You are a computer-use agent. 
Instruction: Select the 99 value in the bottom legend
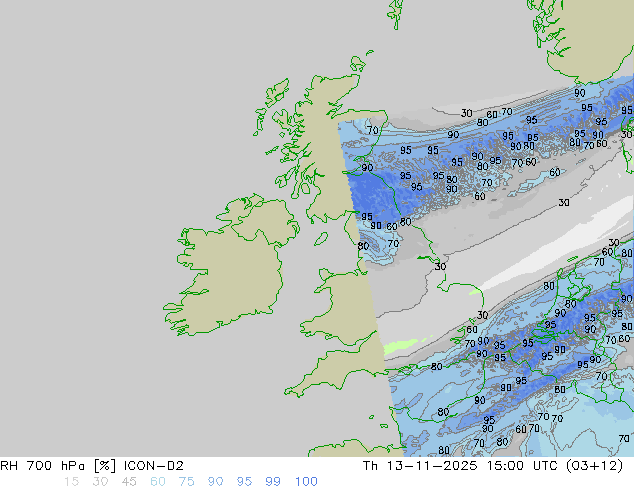pos(273,482)
